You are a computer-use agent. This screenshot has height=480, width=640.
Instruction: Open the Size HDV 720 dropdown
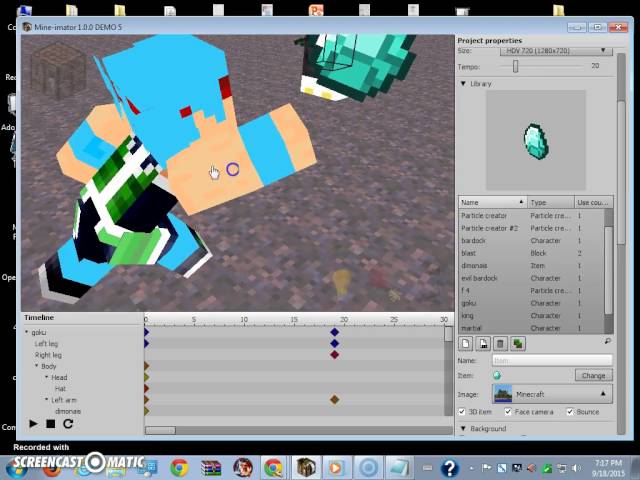pyautogui.click(x=556, y=51)
